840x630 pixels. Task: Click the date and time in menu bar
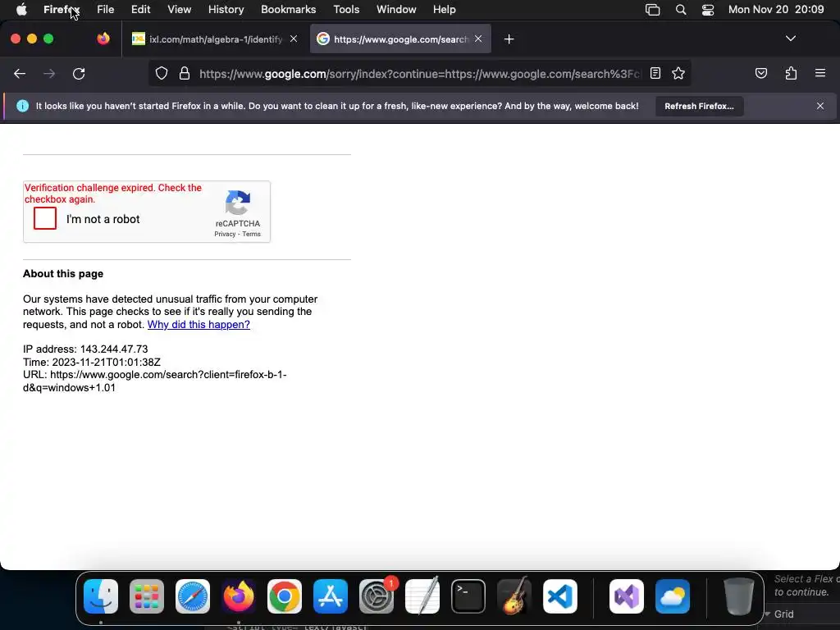tap(776, 10)
